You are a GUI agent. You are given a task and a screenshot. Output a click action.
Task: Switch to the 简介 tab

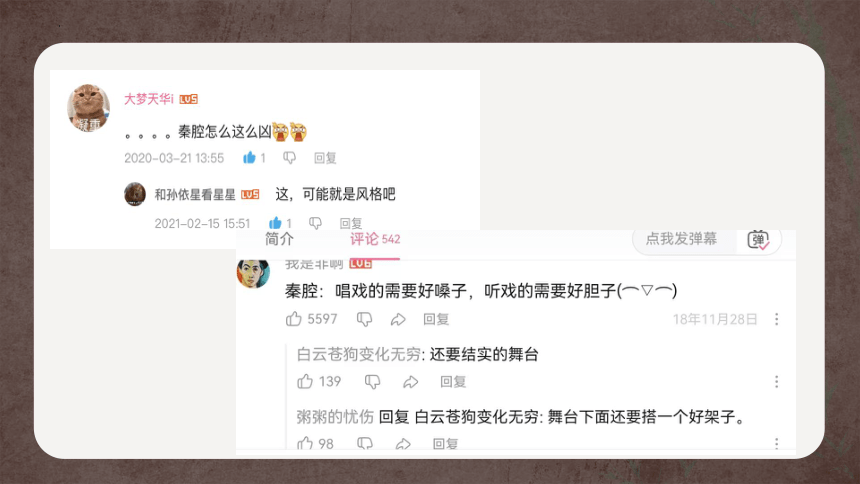(x=279, y=239)
